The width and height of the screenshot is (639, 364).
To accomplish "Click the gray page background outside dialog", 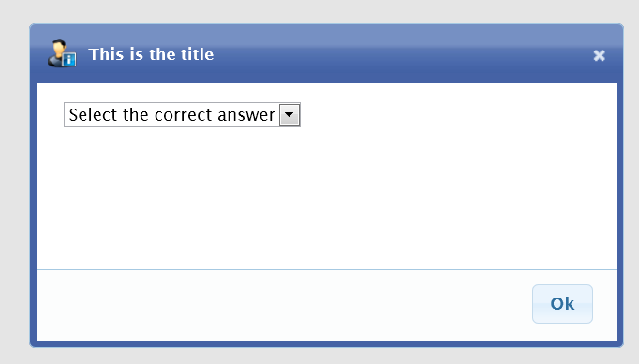I will coord(319,11).
